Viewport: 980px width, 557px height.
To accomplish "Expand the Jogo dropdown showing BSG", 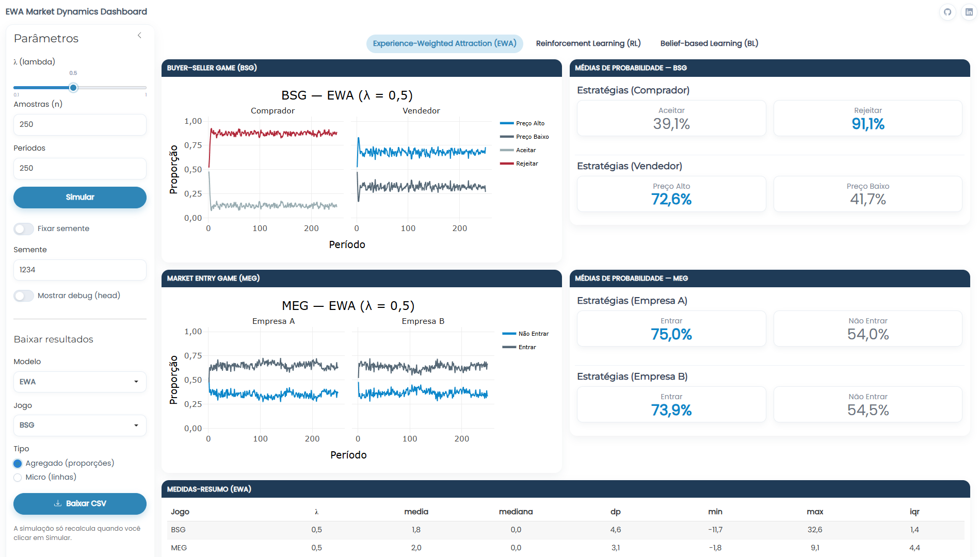I will 79,425.
